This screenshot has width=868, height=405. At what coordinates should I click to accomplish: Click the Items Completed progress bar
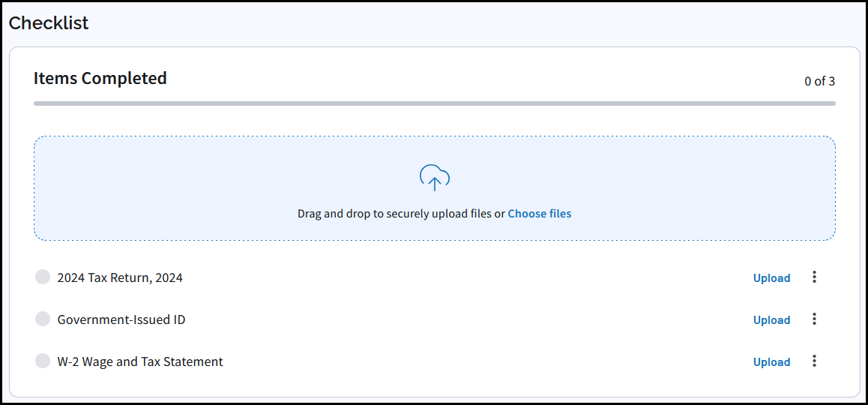435,103
